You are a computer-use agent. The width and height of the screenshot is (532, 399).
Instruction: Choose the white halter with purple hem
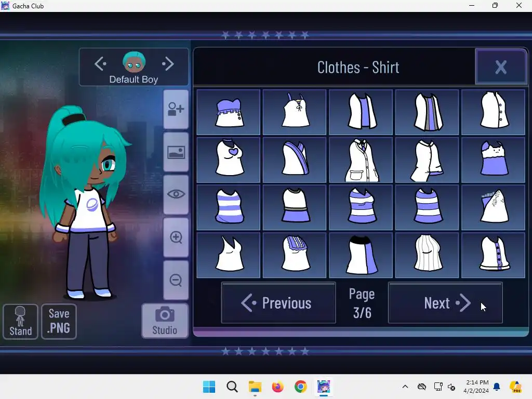295,207
